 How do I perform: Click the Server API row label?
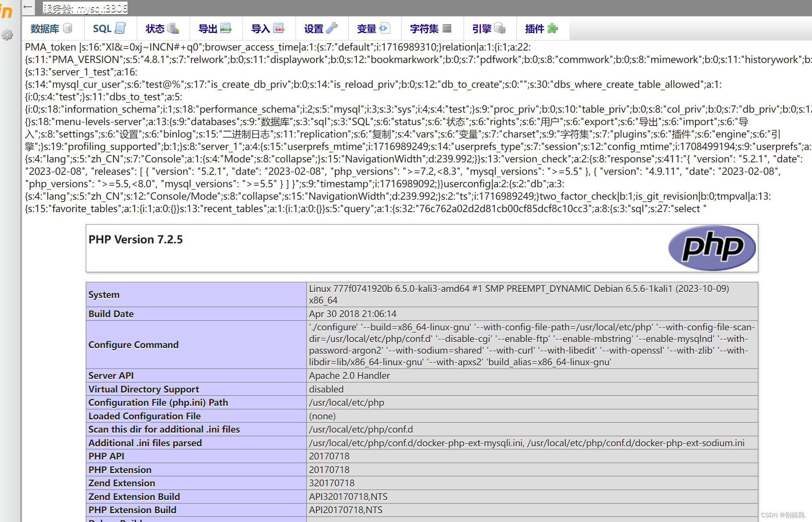click(111, 376)
